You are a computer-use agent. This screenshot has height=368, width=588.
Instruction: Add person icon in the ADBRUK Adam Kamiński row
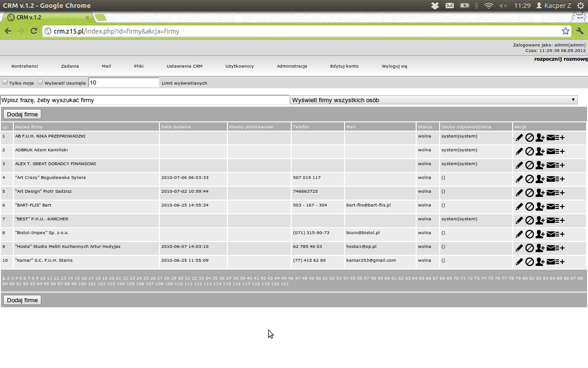tap(540, 151)
